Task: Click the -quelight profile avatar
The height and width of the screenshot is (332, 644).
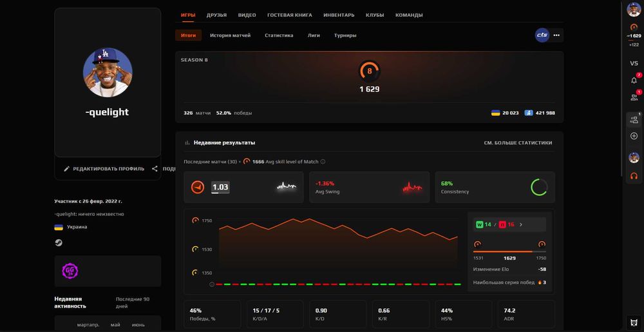Action: click(x=108, y=72)
